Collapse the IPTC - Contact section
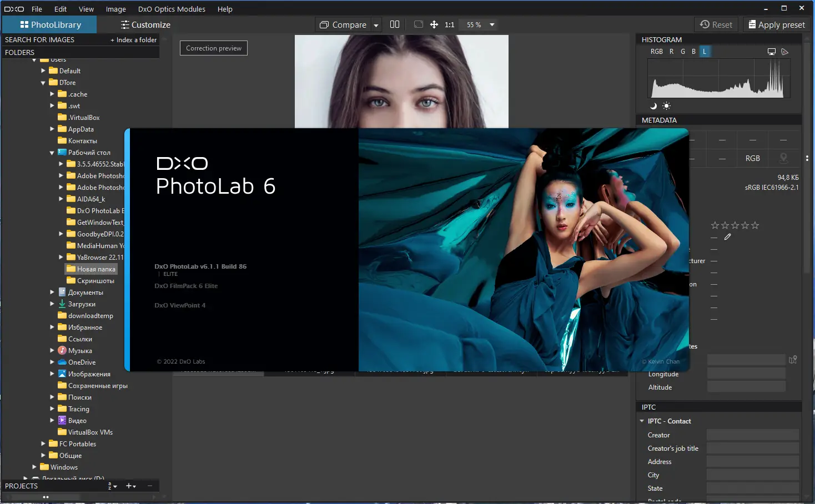This screenshot has height=504, width=815. click(642, 421)
